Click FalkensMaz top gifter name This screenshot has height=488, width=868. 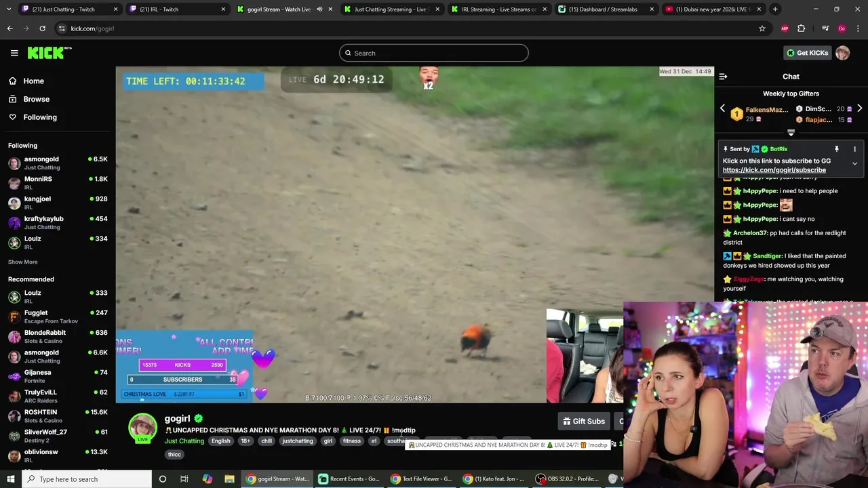pos(767,110)
